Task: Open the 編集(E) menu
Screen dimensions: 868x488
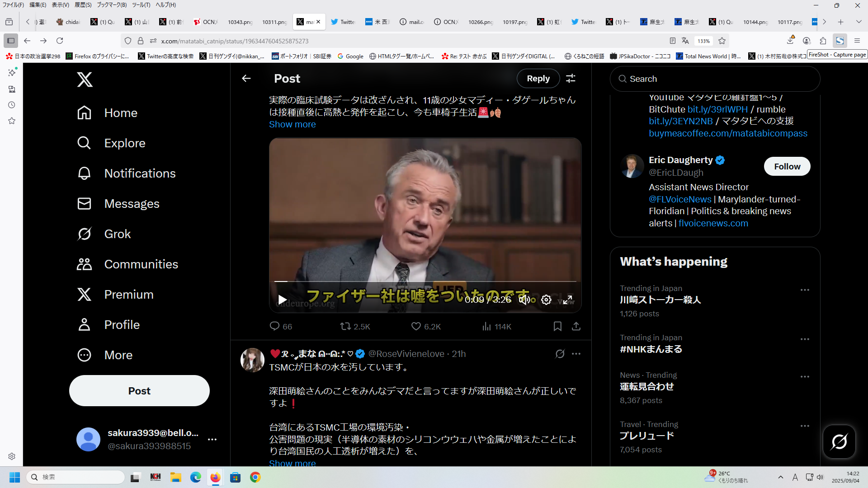Action: point(38,5)
